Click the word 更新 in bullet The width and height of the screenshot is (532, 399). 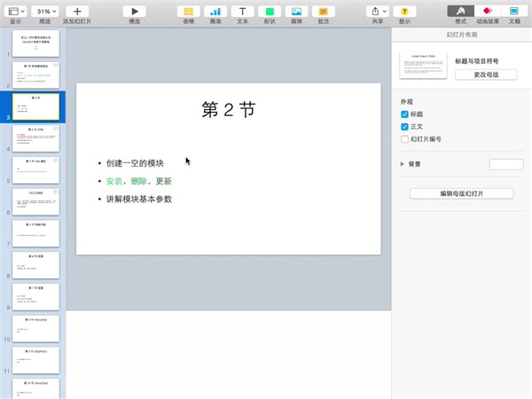click(x=164, y=181)
